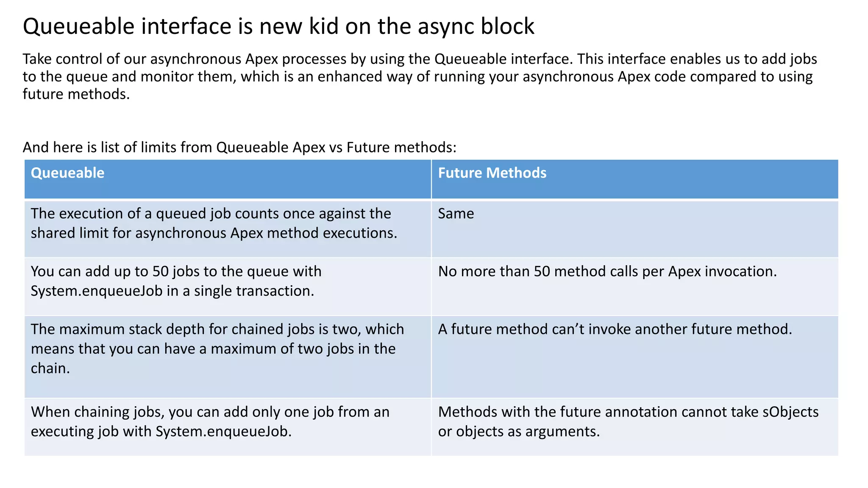
Task: Click 'System.enqueueJob.' in the last row
Action: 224,432
